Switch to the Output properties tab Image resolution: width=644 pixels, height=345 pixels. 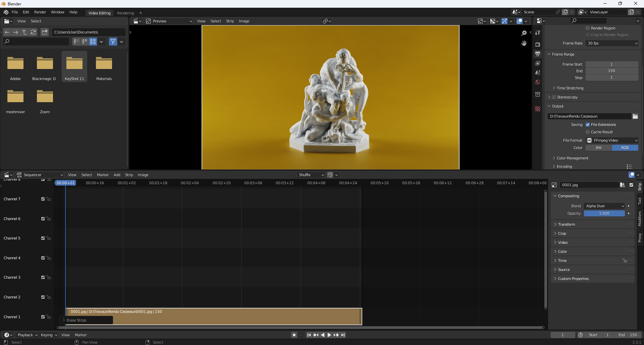[x=538, y=54]
